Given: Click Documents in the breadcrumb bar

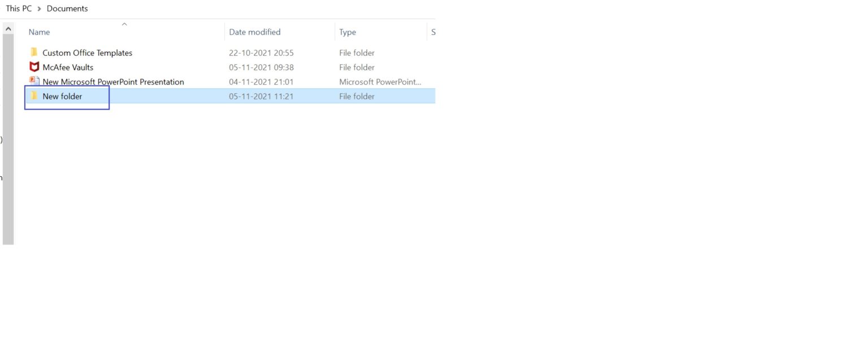Looking at the screenshot, I should pyautogui.click(x=67, y=8).
